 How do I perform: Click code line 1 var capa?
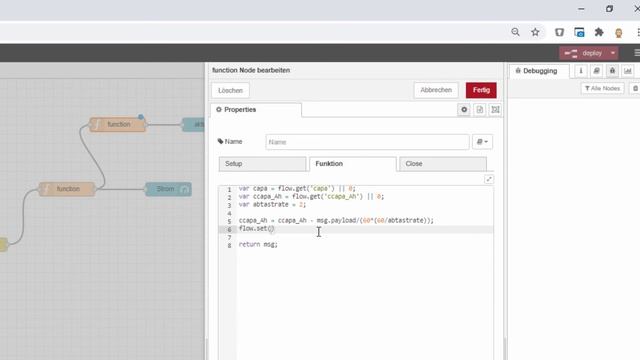297,189
